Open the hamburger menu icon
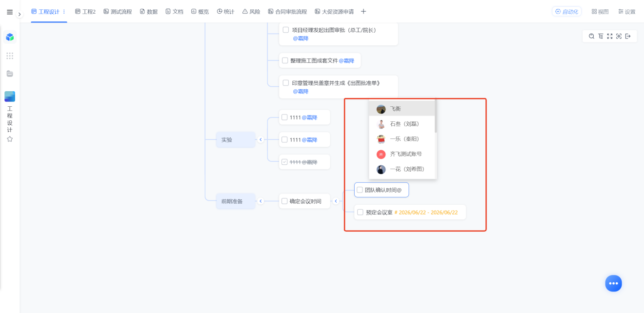Image resolution: width=644 pixels, height=313 pixels. 10,12
